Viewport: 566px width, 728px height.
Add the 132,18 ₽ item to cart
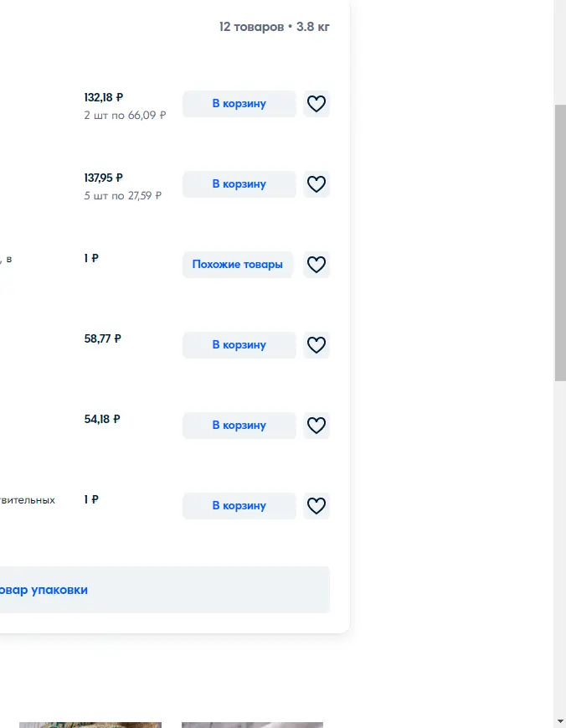click(239, 104)
